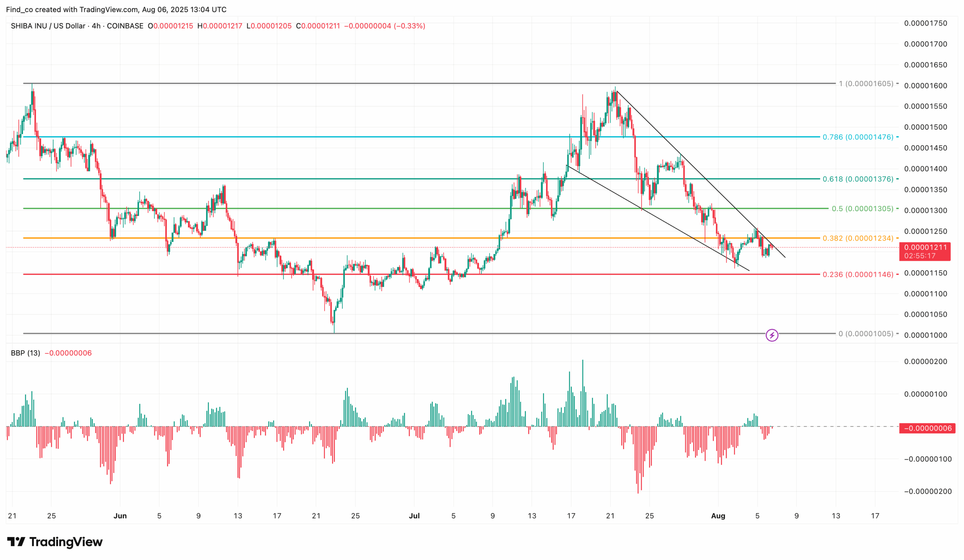964x560 pixels.
Task: Click the 0.00001000 price axis label
Action: 925,335
